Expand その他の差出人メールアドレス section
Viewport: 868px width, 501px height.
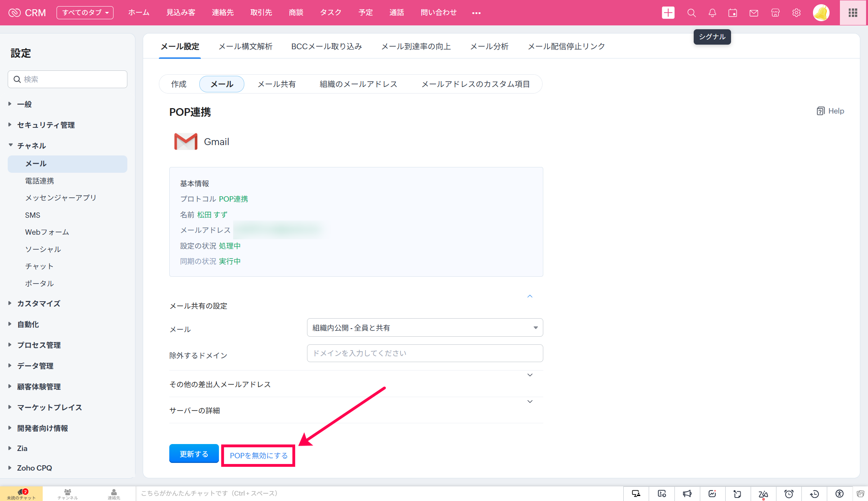pos(530,375)
